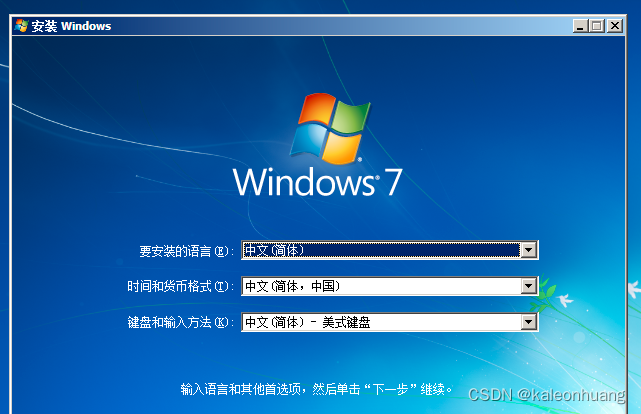Open keyboard and input method dropdown arrow
This screenshot has height=414, width=641.
528,322
